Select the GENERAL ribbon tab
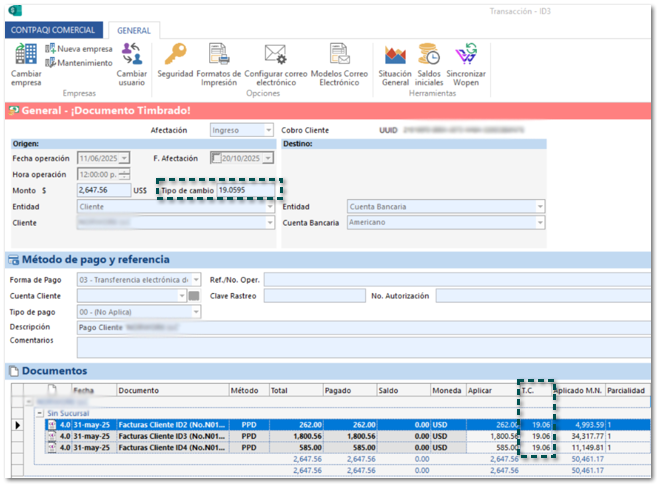The height and width of the screenshot is (497, 660). click(133, 30)
